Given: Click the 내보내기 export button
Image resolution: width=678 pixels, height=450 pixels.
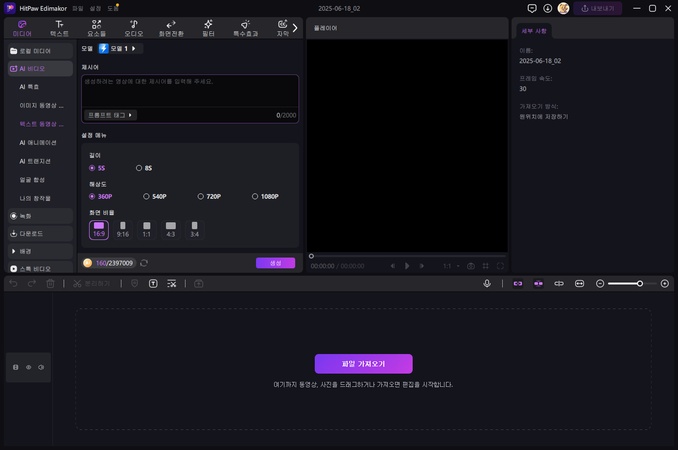Looking at the screenshot, I should click(597, 8).
